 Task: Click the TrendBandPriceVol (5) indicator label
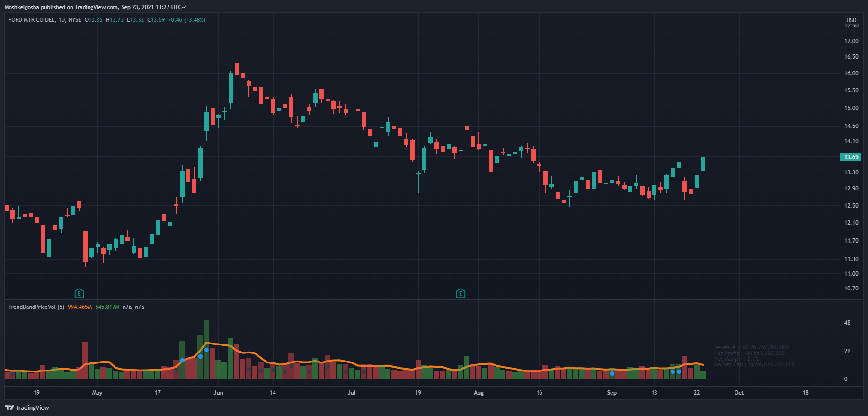36,307
